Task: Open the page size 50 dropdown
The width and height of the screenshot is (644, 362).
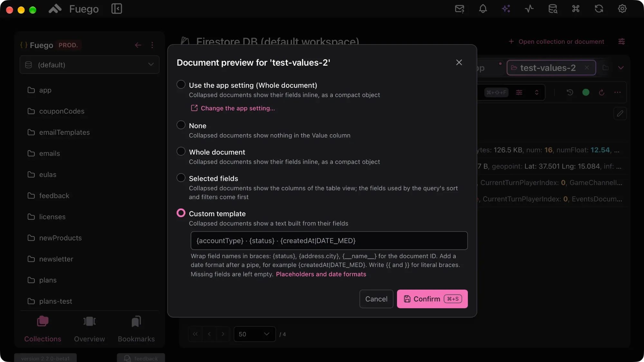Action: [x=254, y=334]
